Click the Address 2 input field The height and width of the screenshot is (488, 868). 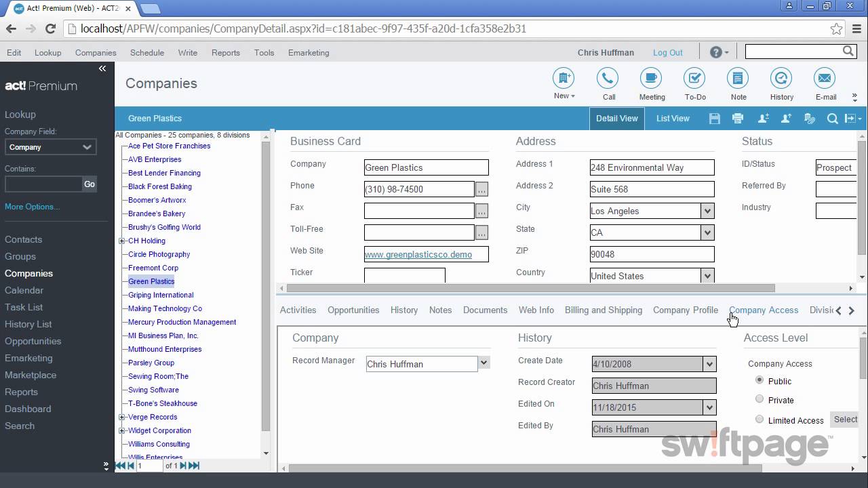[x=652, y=189]
